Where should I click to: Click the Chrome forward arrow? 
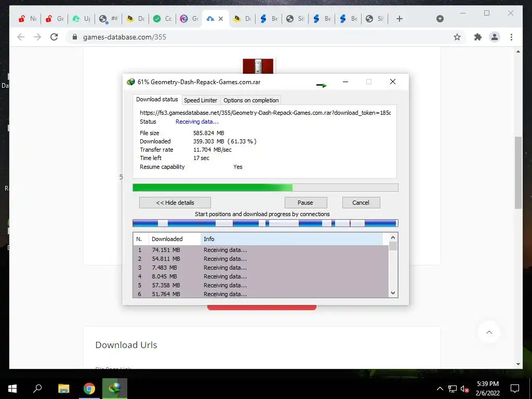click(x=37, y=37)
